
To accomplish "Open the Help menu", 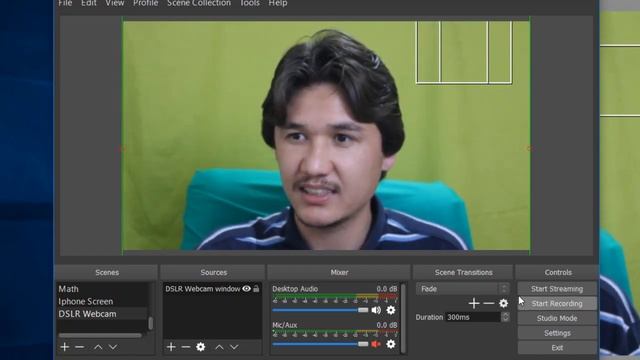I will pos(278,3).
